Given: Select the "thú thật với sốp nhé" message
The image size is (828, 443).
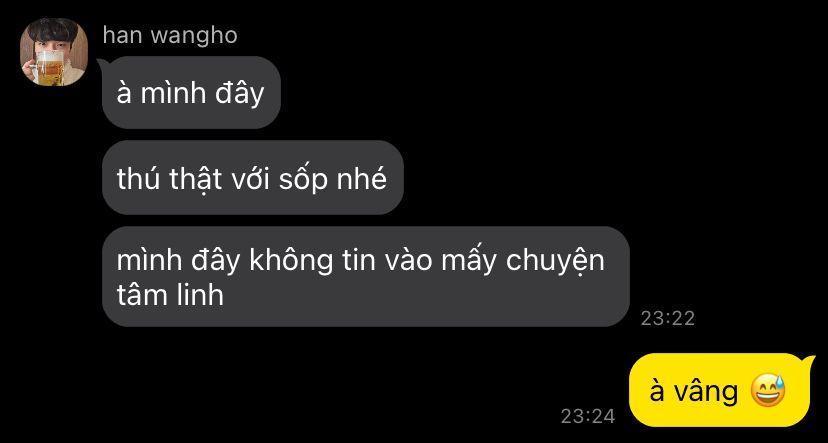Looking at the screenshot, I should (252, 178).
